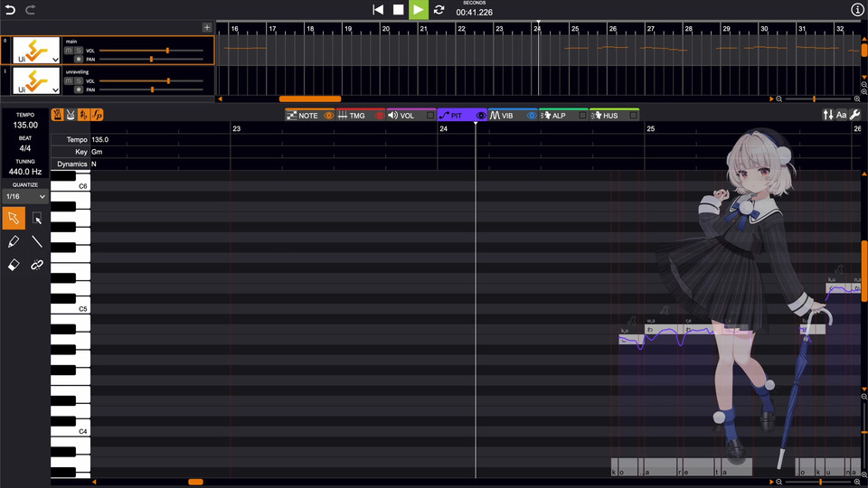
Task: Toggle the beat lane drum icon
Action: tap(71, 115)
